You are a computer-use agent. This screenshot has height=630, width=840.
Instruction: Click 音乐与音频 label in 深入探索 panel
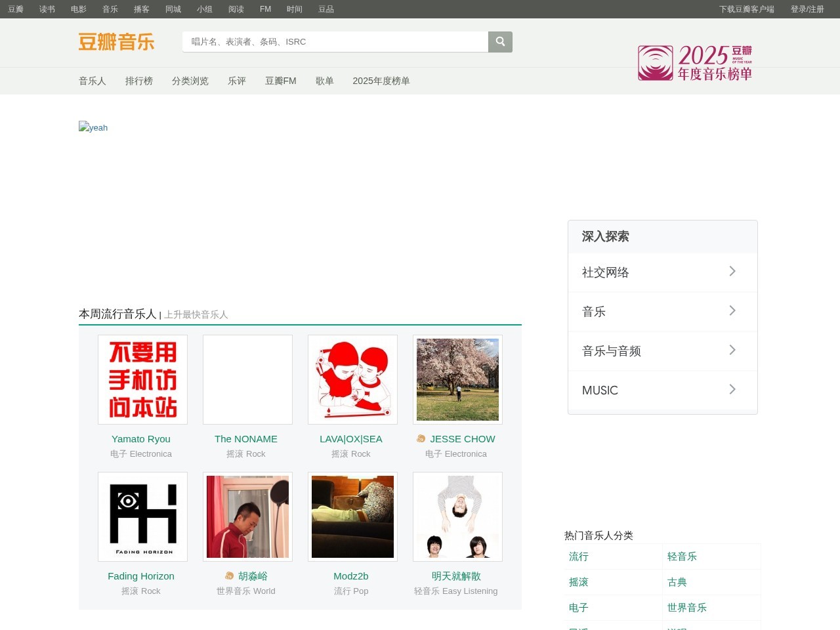[x=612, y=351]
